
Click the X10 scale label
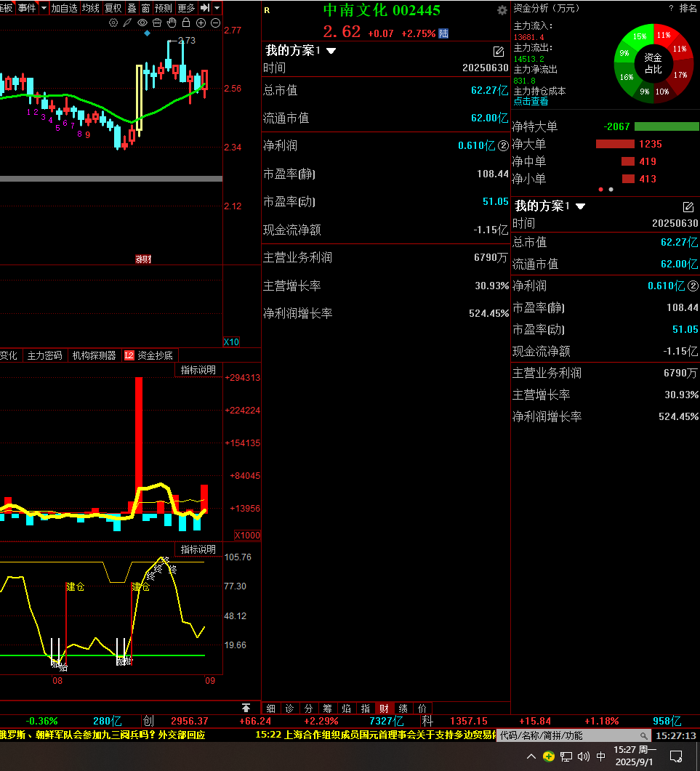(231, 342)
